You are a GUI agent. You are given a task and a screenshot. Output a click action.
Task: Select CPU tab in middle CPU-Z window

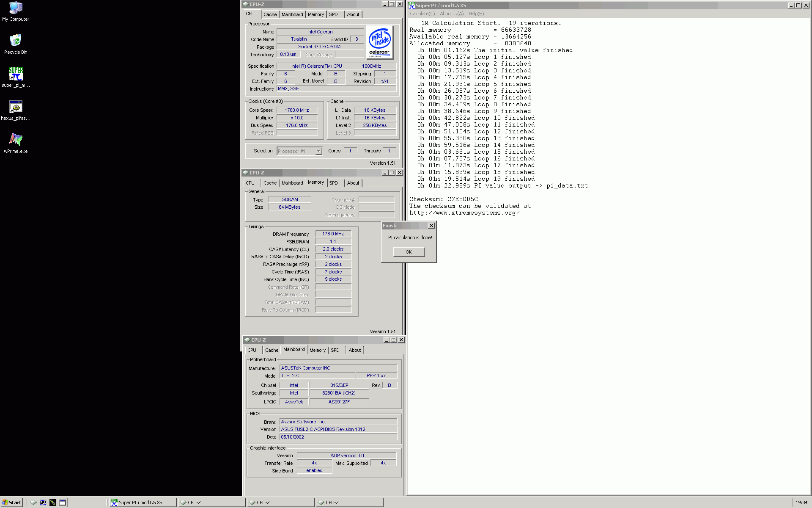(250, 183)
